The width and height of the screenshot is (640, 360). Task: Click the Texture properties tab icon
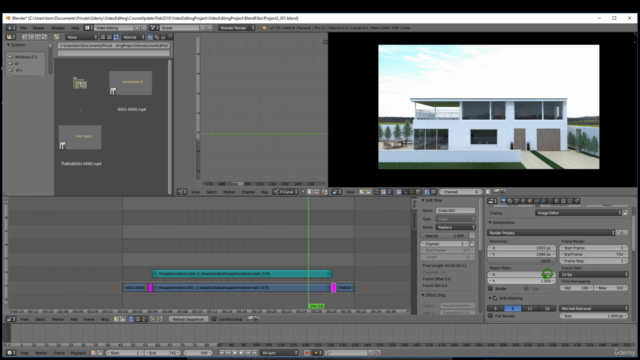(563, 201)
